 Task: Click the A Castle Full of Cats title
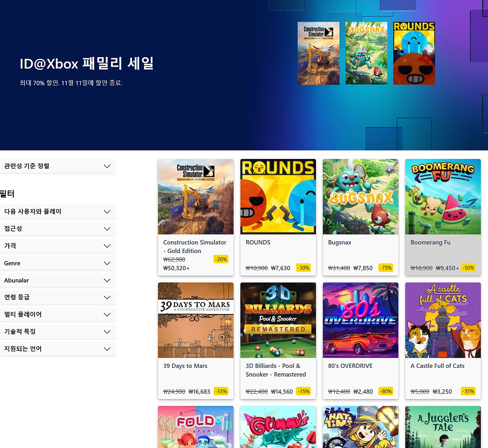(437, 366)
